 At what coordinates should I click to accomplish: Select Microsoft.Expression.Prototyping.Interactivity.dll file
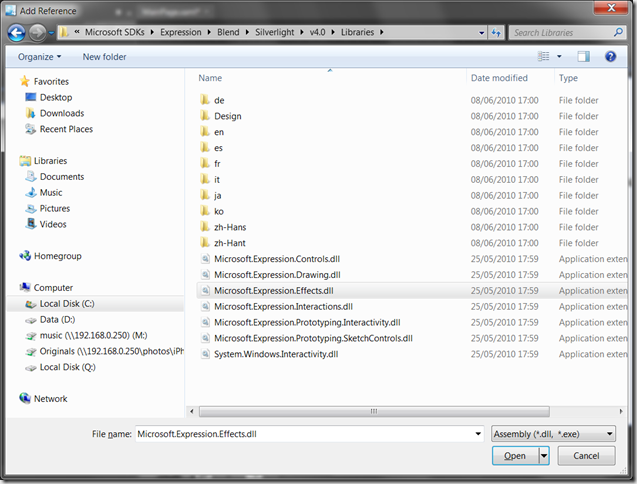(x=307, y=322)
